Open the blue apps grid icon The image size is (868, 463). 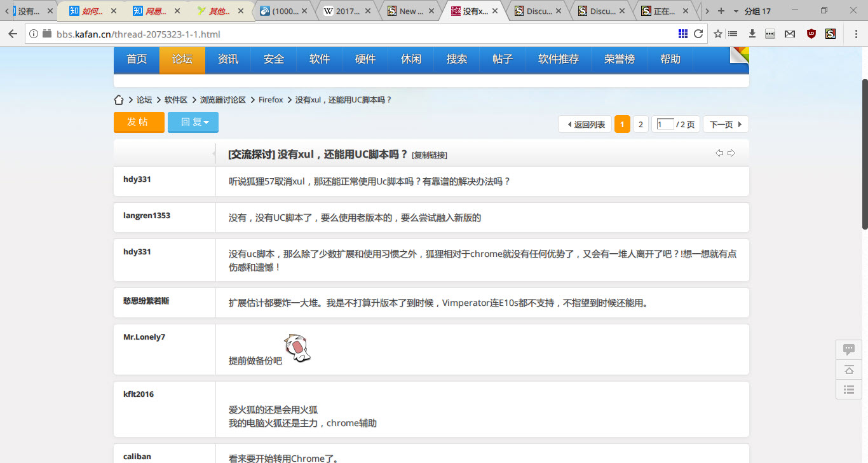684,34
